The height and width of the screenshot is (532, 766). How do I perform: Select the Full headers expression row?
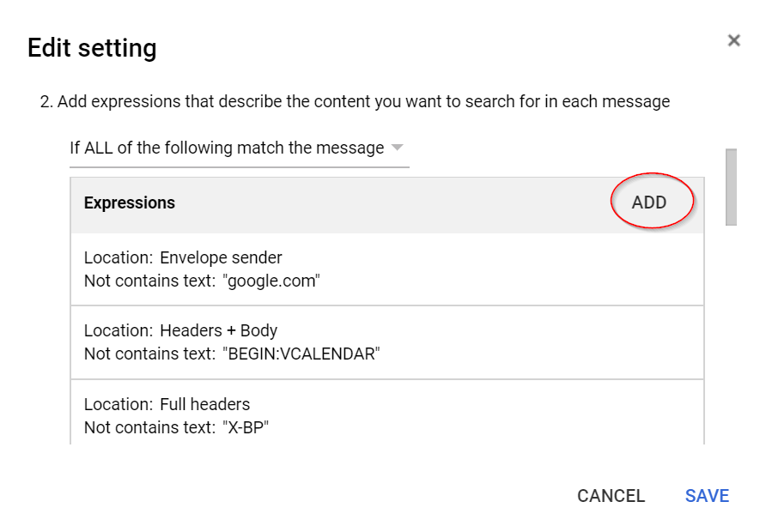(386, 414)
